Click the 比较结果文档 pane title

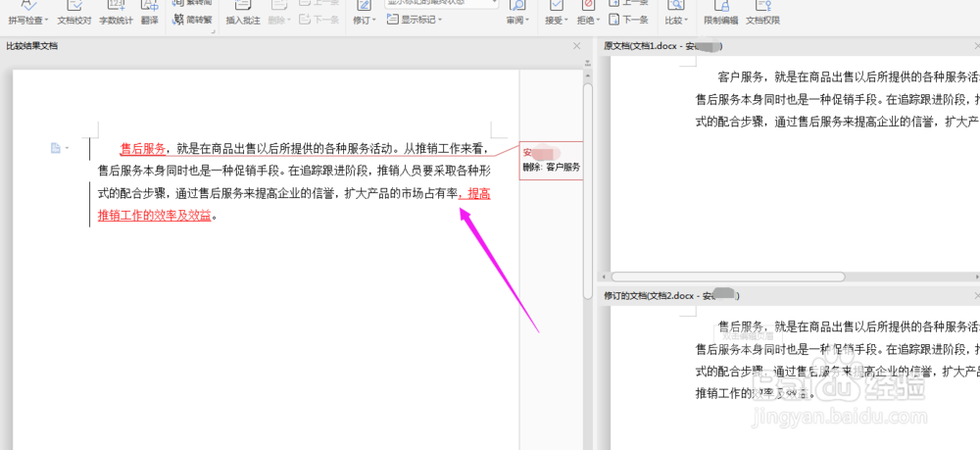[x=32, y=46]
